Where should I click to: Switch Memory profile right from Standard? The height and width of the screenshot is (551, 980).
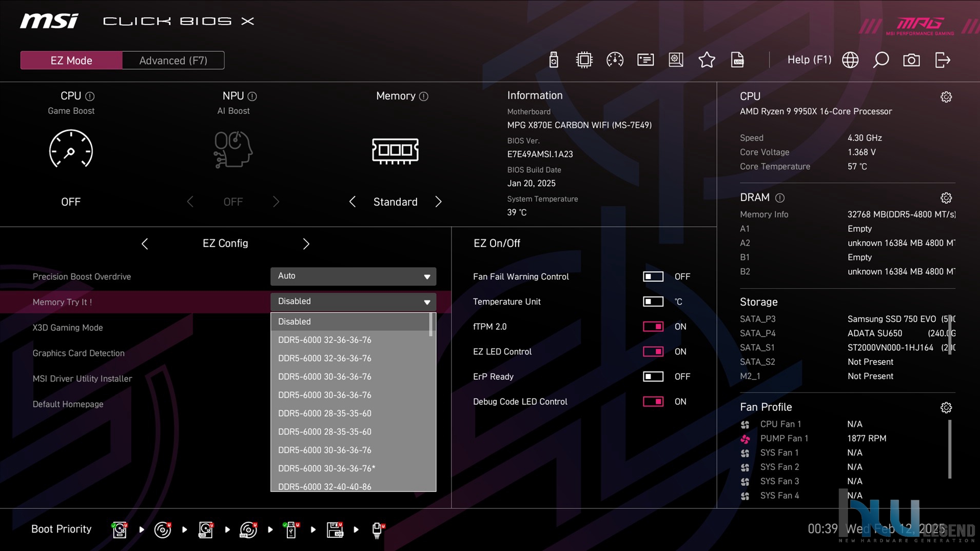click(x=438, y=202)
